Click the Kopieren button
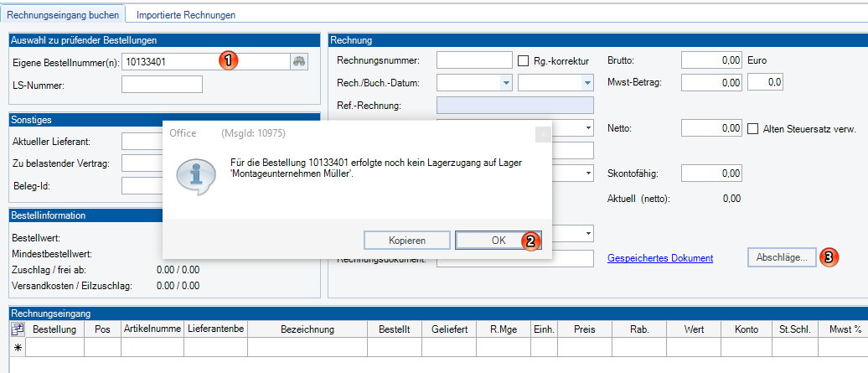This screenshot has height=373, width=868. tap(406, 241)
